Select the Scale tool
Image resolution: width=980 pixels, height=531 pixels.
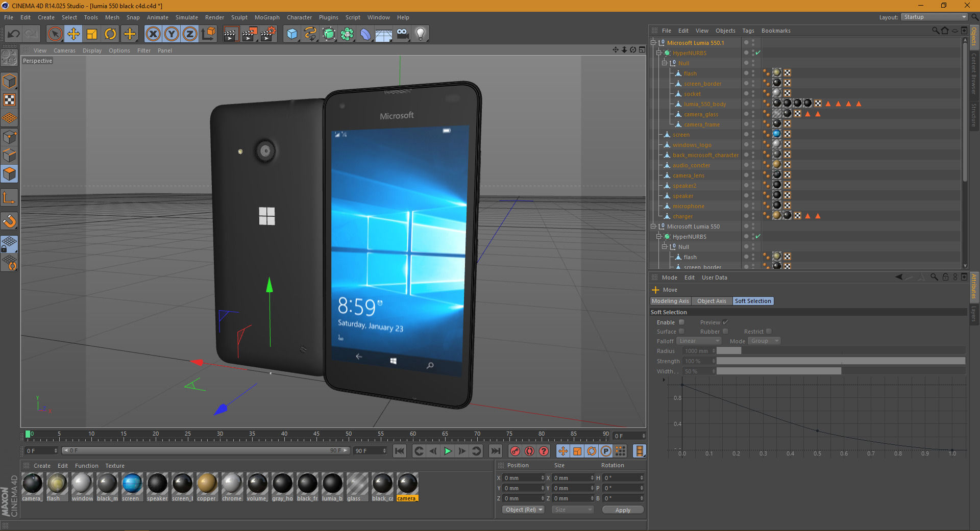tap(92, 34)
